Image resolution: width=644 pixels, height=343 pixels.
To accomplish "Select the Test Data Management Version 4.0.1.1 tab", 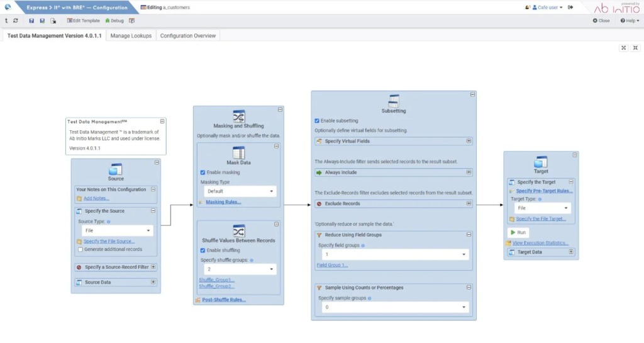I will [x=54, y=36].
